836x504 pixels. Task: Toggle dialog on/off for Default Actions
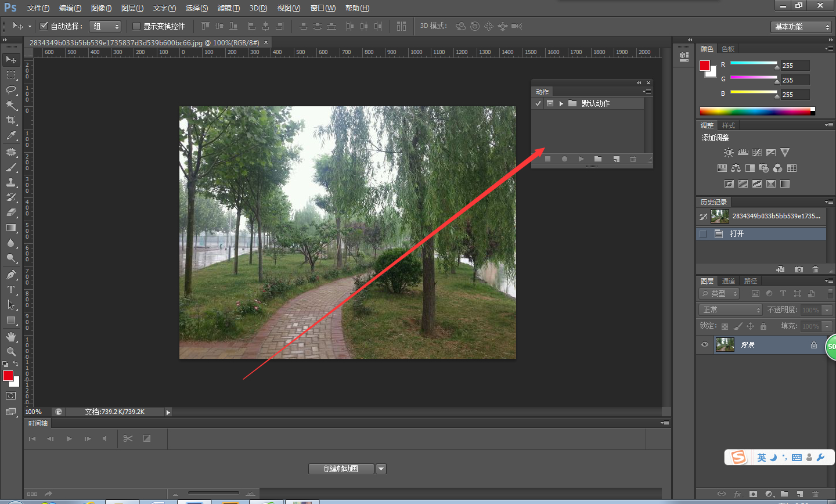click(550, 103)
